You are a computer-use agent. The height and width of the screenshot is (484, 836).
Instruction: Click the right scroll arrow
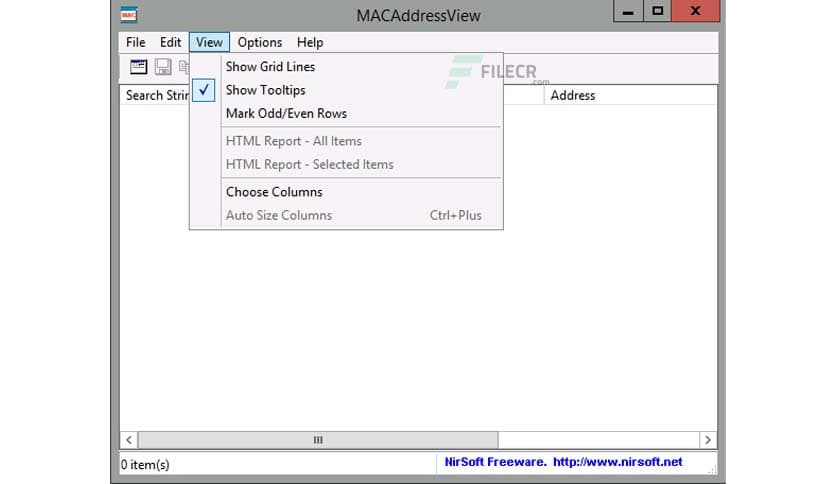[708, 440]
